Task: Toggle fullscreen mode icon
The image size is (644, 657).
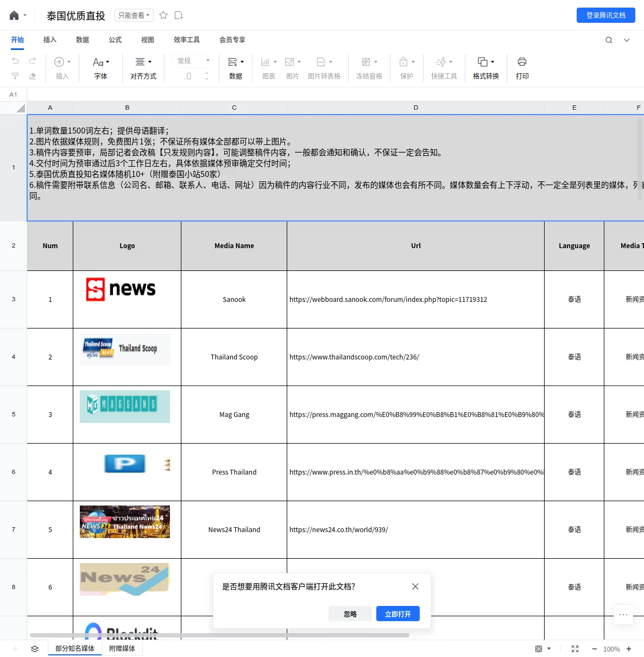Action: click(x=575, y=649)
